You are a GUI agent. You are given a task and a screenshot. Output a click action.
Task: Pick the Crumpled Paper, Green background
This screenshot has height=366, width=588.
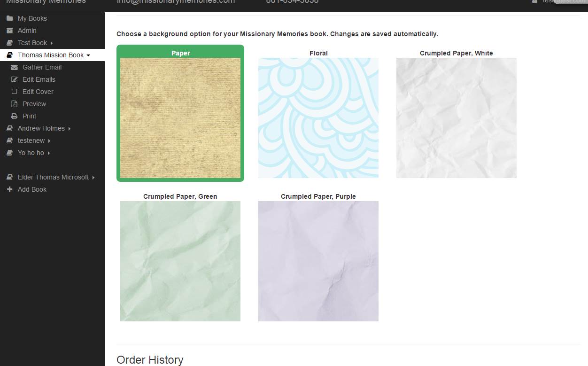click(180, 261)
